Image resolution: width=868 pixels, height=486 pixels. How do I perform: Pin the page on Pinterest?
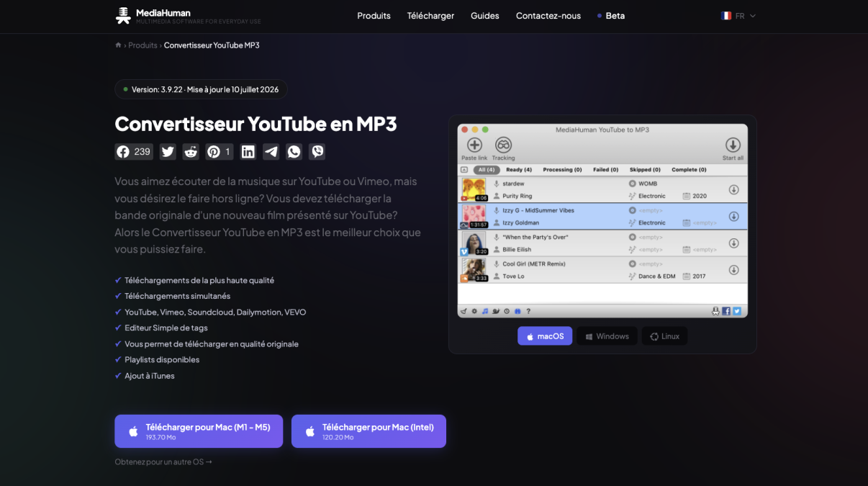coord(219,151)
